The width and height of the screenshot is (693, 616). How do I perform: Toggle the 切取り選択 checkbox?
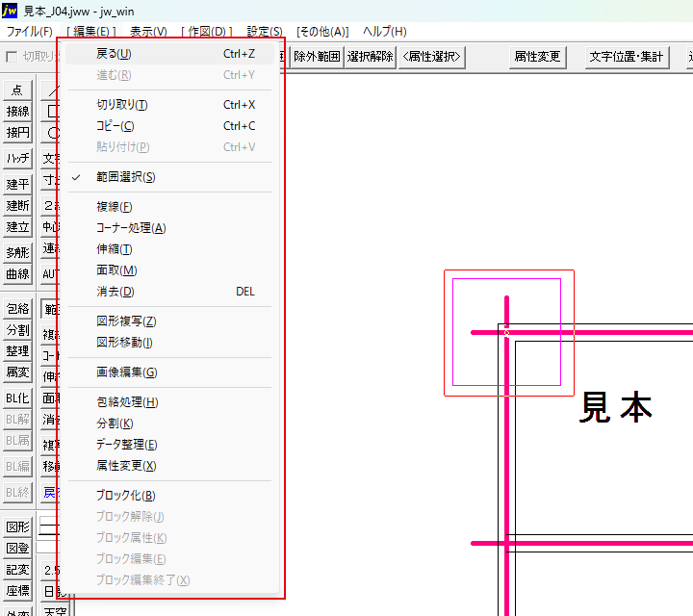coord(12,57)
